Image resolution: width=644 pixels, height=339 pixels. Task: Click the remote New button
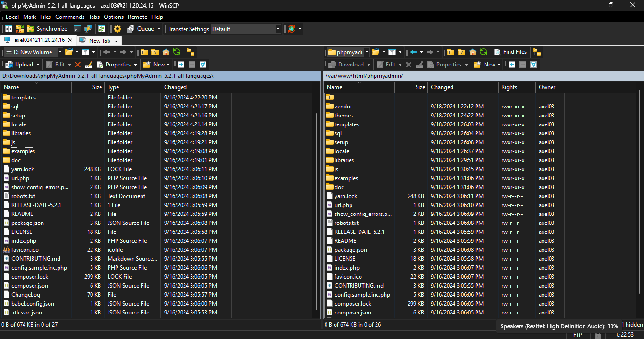[485, 65]
